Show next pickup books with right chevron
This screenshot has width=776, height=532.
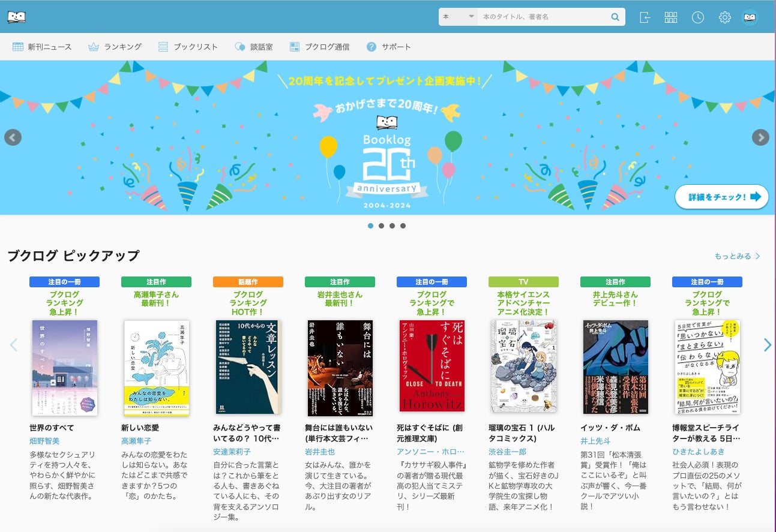pyautogui.click(x=767, y=345)
